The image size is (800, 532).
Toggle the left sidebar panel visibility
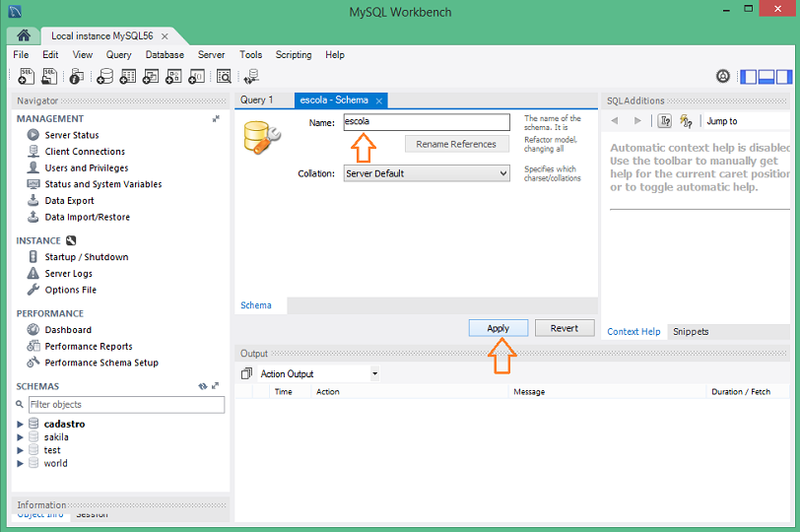(x=749, y=76)
